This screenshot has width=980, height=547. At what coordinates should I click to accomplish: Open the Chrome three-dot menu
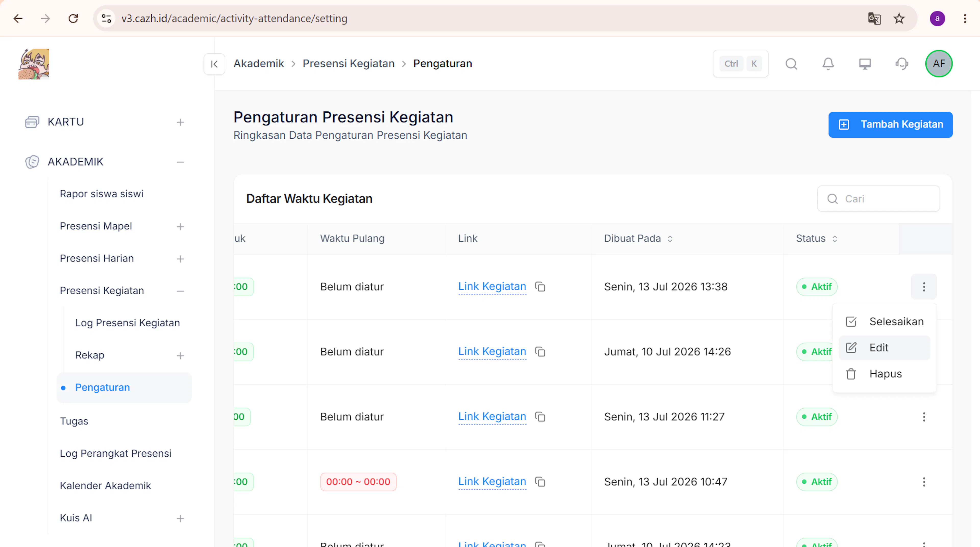(965, 18)
